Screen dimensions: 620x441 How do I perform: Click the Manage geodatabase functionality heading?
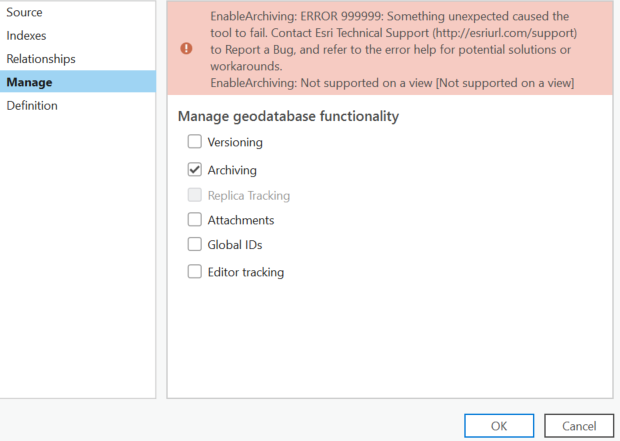click(x=288, y=116)
